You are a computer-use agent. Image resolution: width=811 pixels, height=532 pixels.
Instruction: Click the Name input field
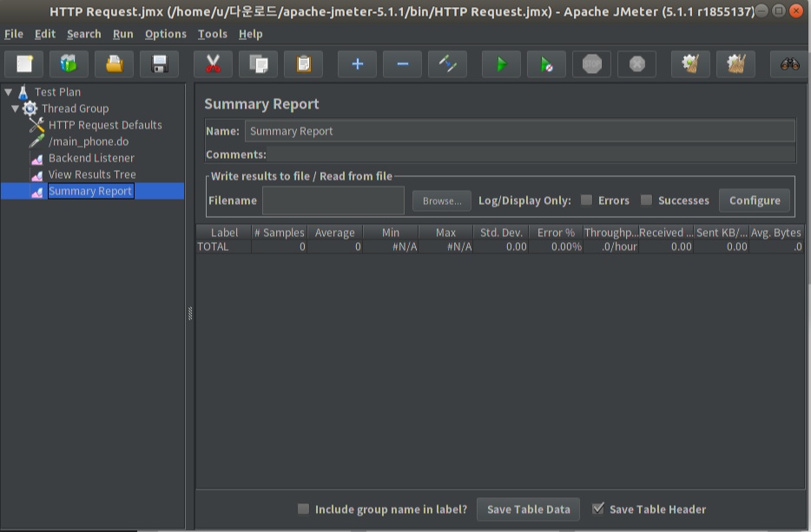520,131
